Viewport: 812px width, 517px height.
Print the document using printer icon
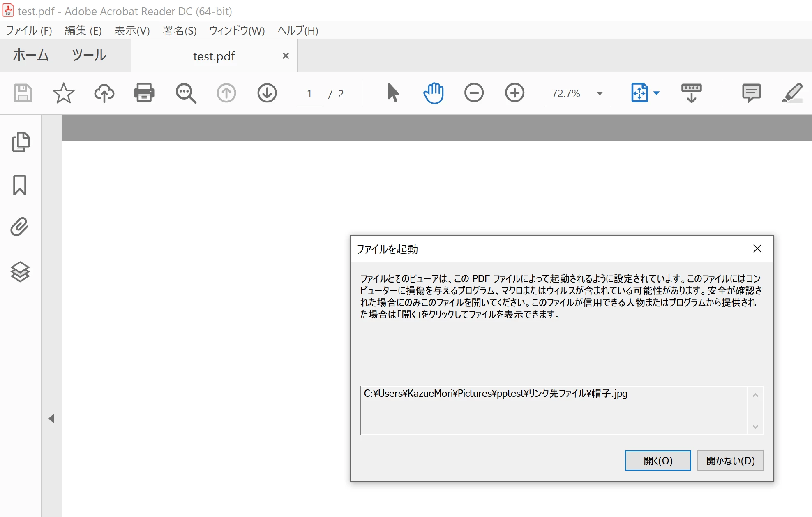(x=144, y=93)
